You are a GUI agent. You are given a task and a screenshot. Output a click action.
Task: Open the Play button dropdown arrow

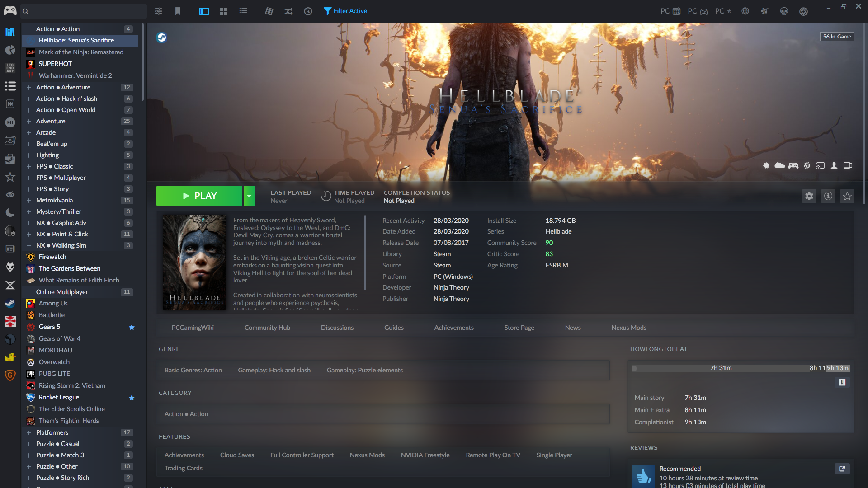(x=249, y=196)
